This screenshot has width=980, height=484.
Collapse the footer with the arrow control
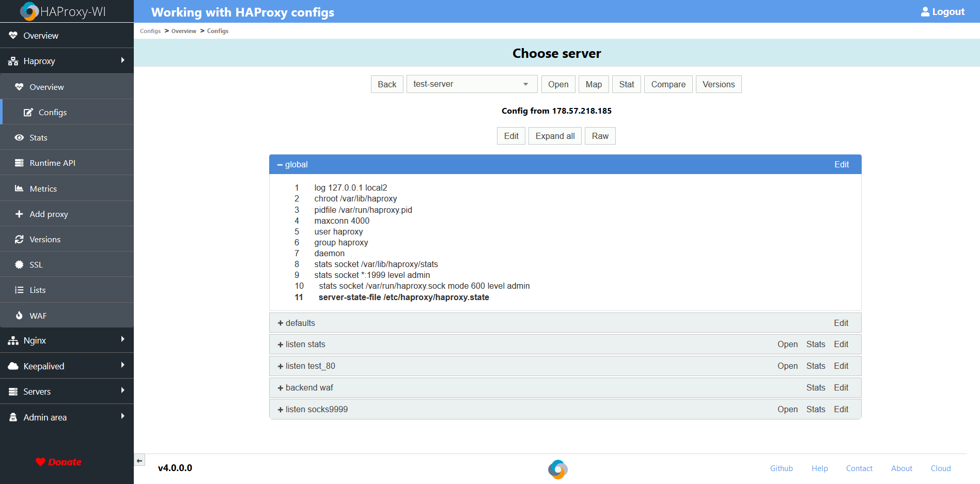pyautogui.click(x=139, y=460)
